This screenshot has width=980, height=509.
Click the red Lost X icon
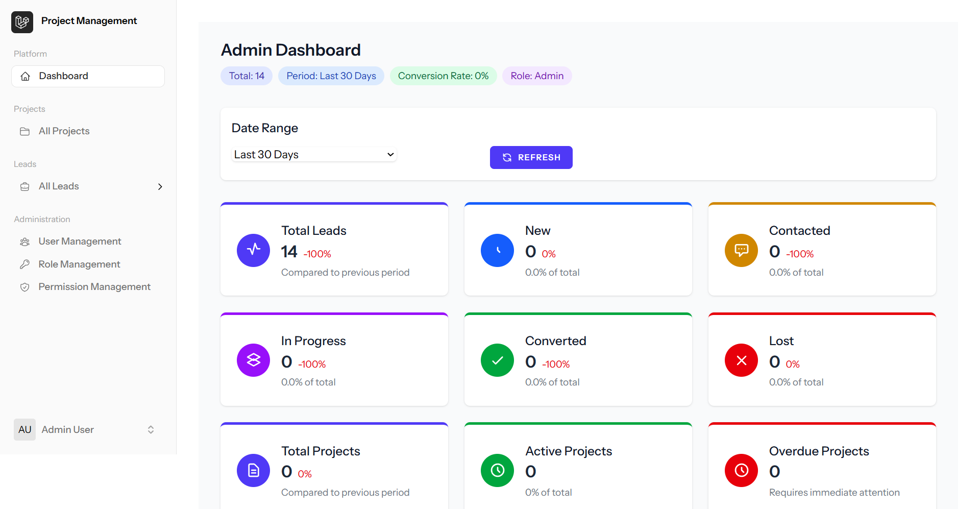741,360
